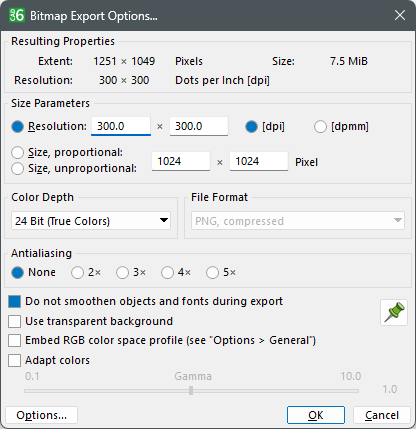
Task: Select 4× antialiasing
Action: (x=167, y=273)
